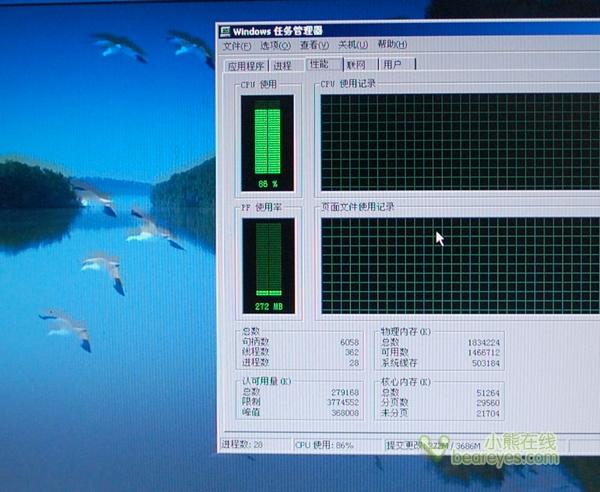Click the CPU 使用记录 history graph

point(460,142)
